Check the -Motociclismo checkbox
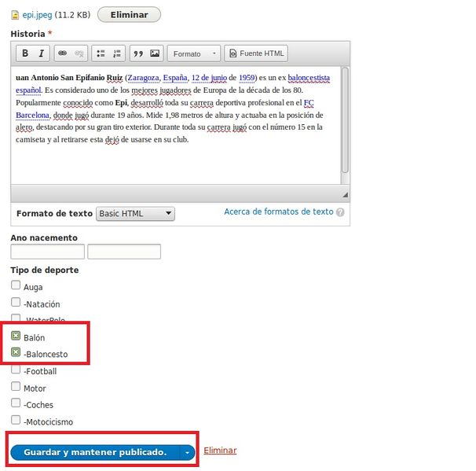Viewport: 476px width, 471px height. point(16,420)
